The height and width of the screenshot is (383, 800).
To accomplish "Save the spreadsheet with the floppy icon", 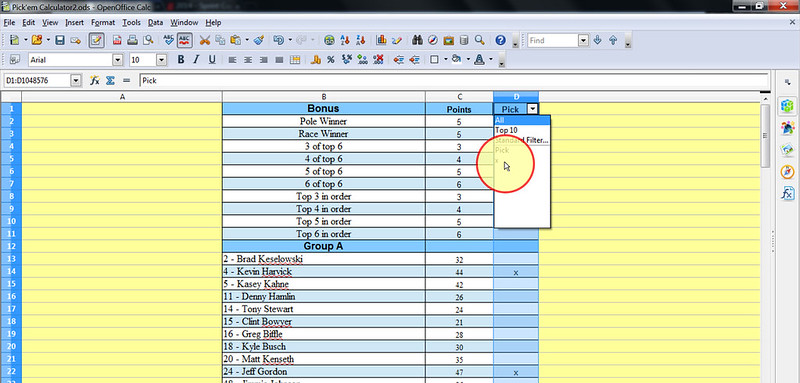I will 60,40.
